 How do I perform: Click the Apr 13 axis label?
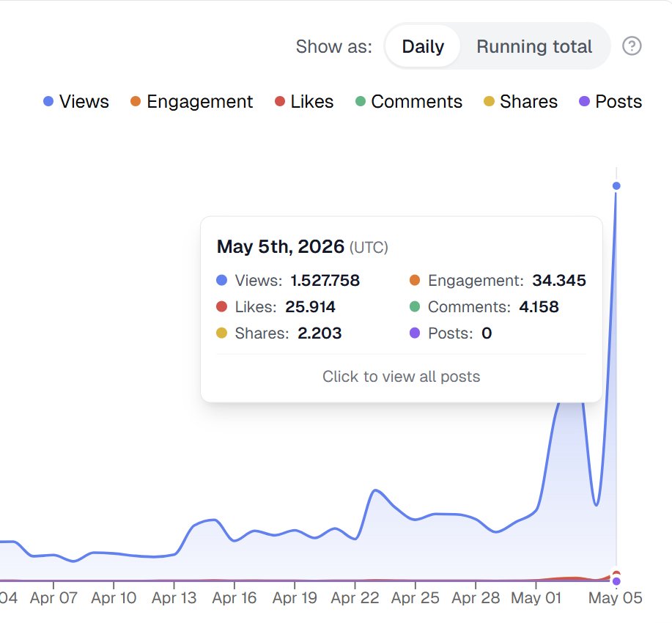(x=174, y=597)
